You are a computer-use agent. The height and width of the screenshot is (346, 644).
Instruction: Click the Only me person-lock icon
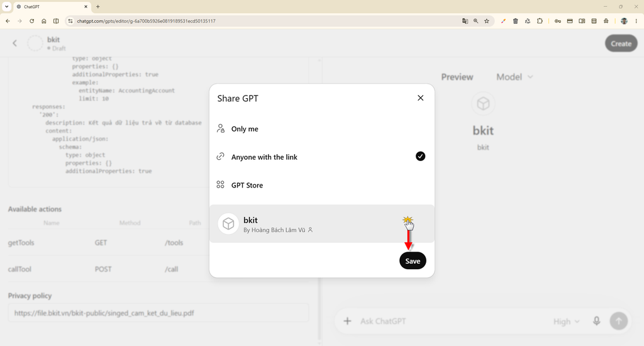point(221,128)
